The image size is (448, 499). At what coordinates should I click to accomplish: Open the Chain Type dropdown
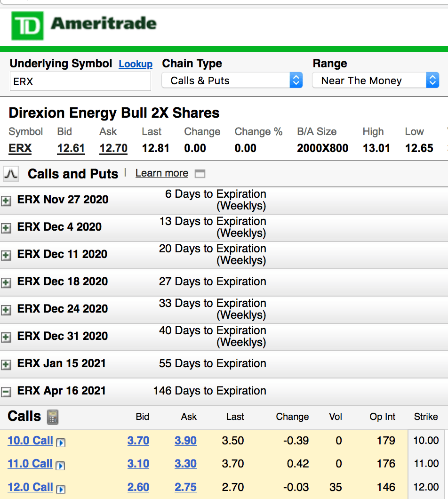(232, 80)
